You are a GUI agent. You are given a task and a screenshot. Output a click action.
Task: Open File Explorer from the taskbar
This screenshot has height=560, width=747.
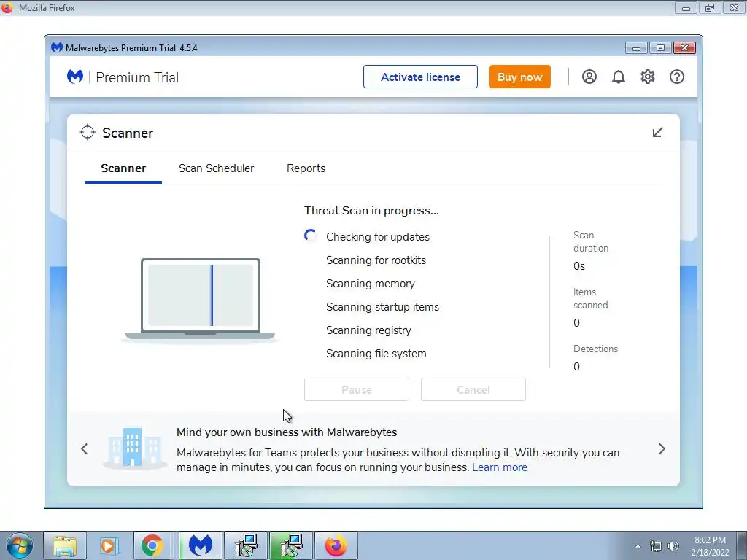tap(65, 545)
